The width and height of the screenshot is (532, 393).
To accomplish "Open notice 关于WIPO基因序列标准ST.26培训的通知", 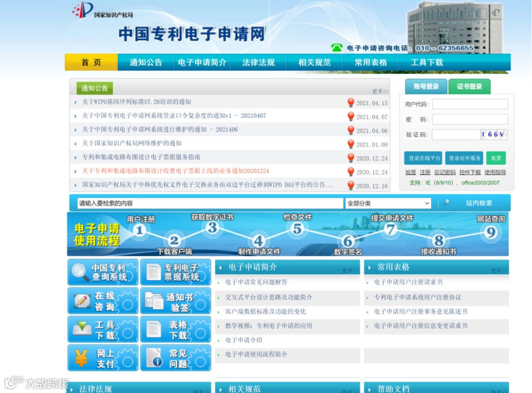I will click(x=136, y=102).
